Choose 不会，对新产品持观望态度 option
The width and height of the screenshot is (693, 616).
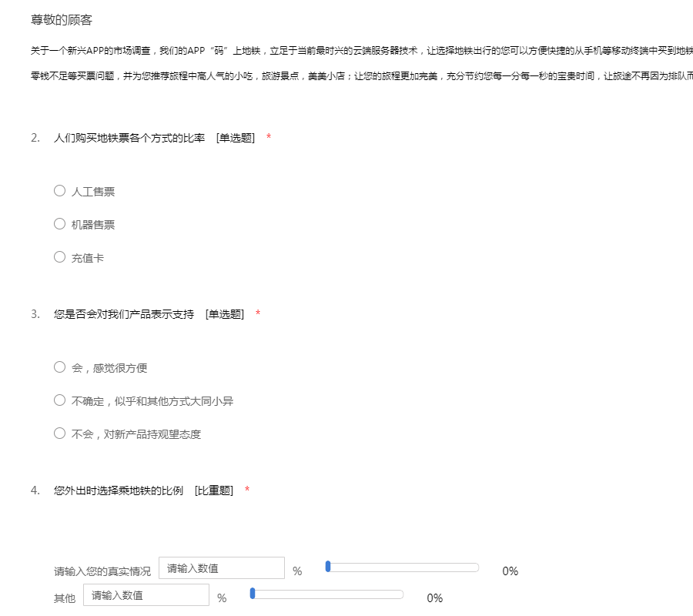coord(60,434)
